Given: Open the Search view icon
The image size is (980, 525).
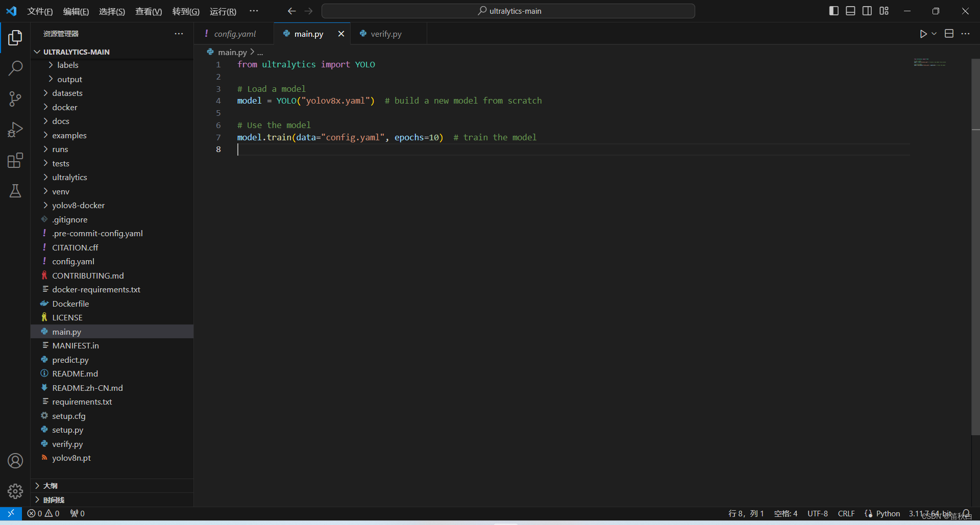Looking at the screenshot, I should pyautogui.click(x=15, y=68).
